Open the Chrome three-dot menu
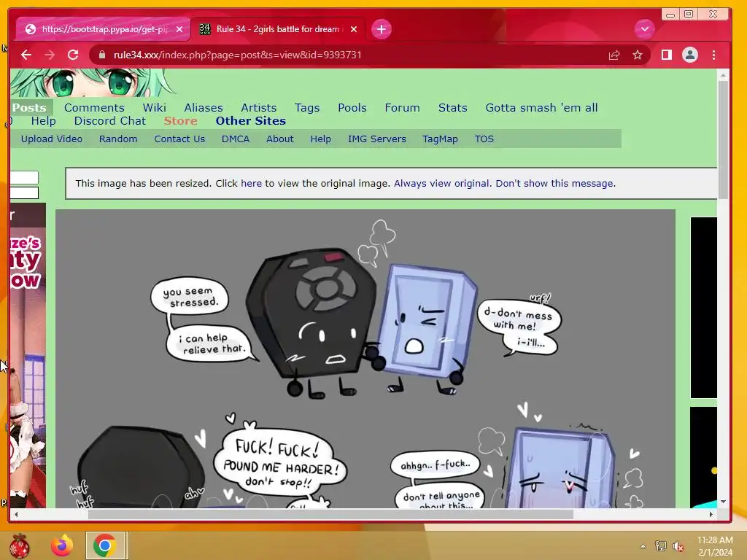Screen dimensions: 747x560 click(x=713, y=55)
